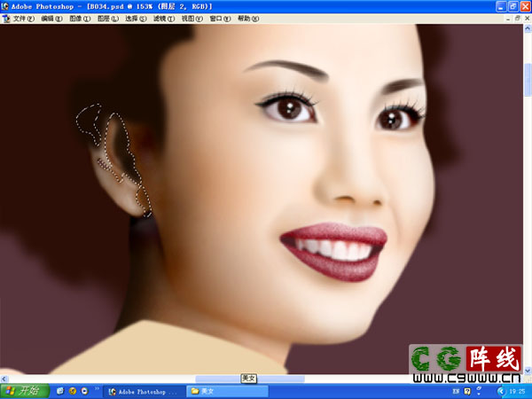The image size is (532, 399).
Task: Open the 视图(V) View menu
Action: (192, 19)
